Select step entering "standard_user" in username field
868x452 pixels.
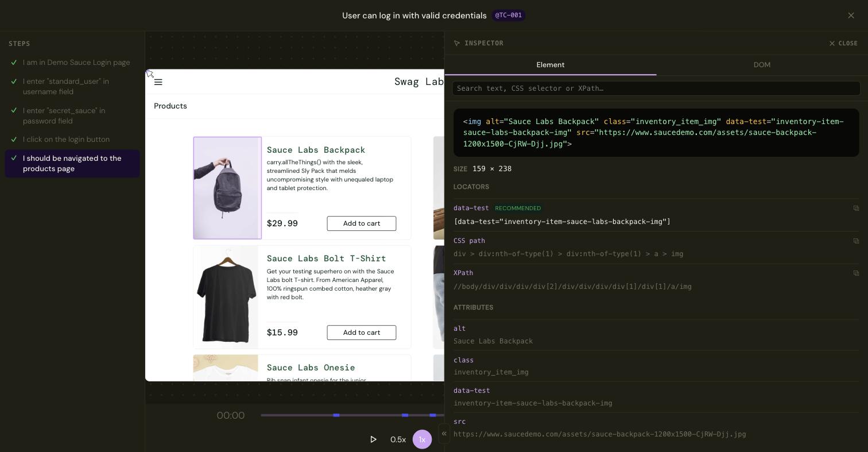(x=72, y=87)
